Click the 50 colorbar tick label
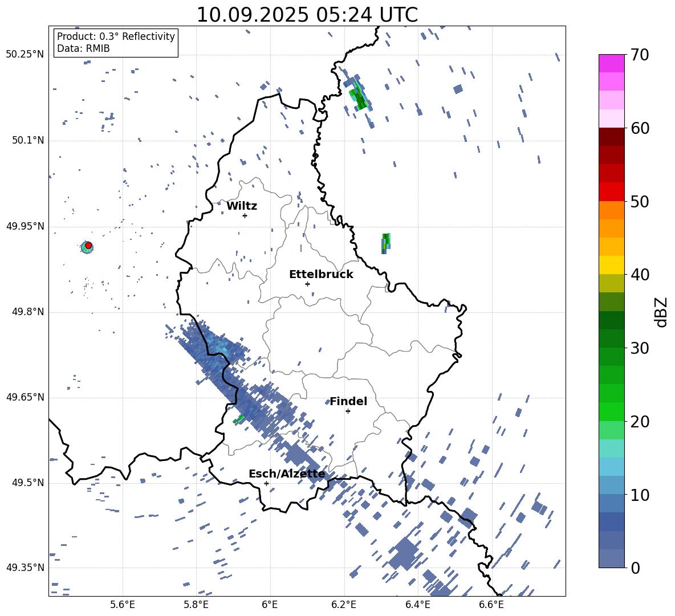Screen dimensions: 675x616 pyautogui.click(x=640, y=202)
